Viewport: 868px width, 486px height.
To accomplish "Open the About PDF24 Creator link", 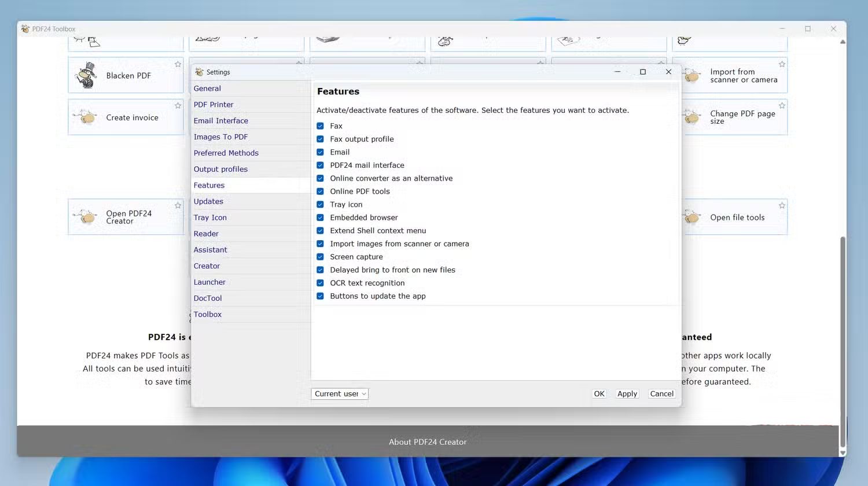I will tap(428, 442).
